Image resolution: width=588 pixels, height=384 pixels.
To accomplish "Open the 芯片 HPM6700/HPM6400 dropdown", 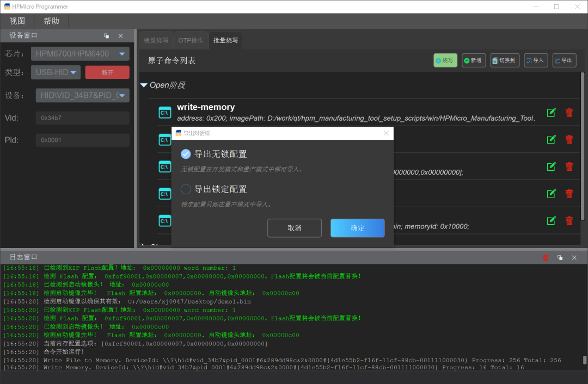I will pyautogui.click(x=80, y=53).
